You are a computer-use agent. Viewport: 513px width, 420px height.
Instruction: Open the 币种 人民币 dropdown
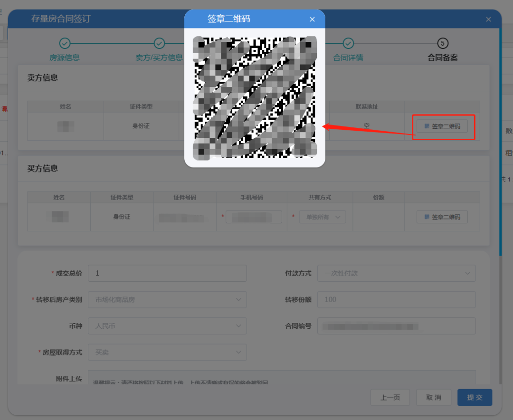[x=167, y=326]
